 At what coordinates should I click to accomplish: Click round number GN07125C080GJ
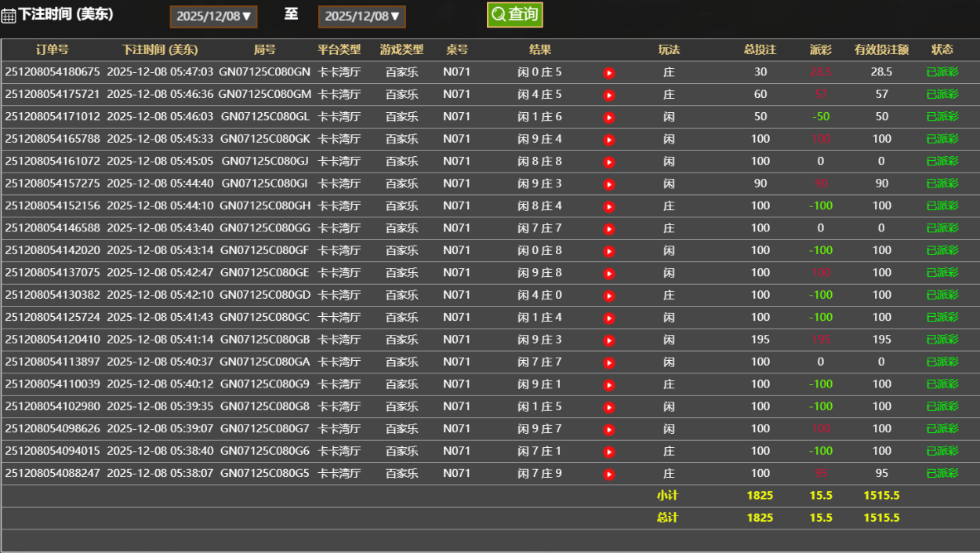coord(265,162)
